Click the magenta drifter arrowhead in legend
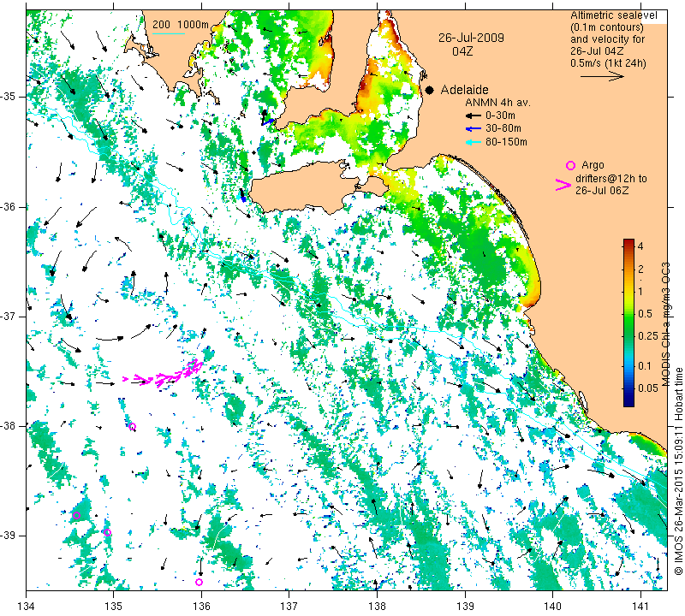The image size is (685, 616). coord(563,185)
